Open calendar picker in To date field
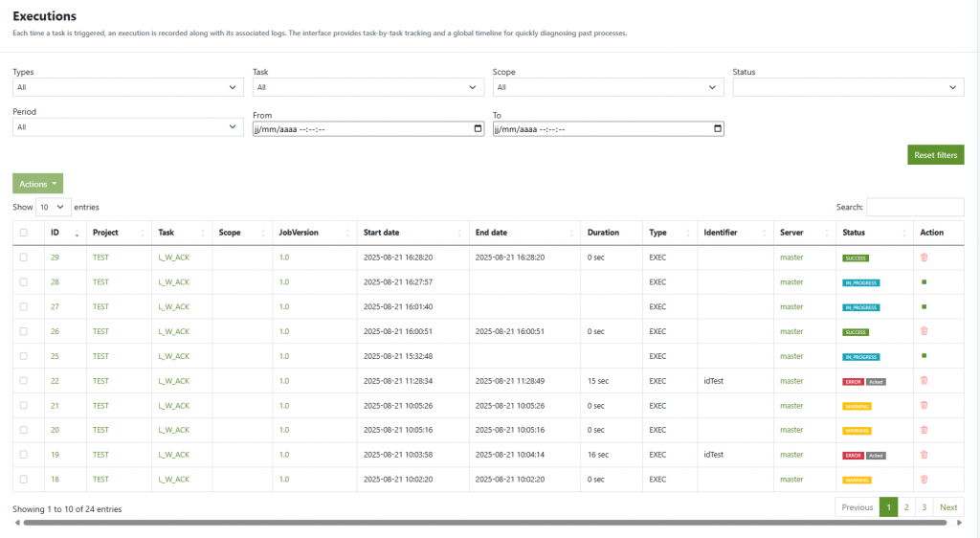 click(718, 128)
